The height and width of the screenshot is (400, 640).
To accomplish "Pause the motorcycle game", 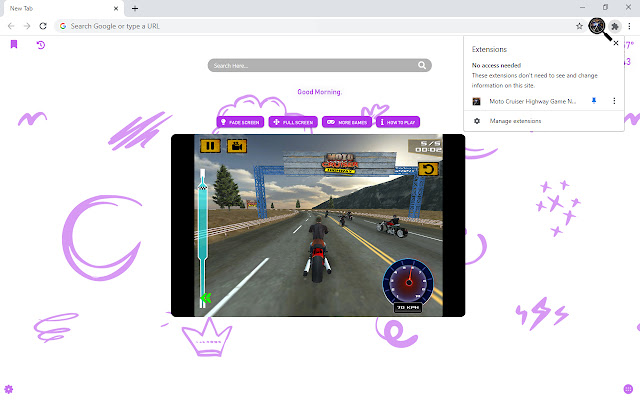I will coord(210,146).
